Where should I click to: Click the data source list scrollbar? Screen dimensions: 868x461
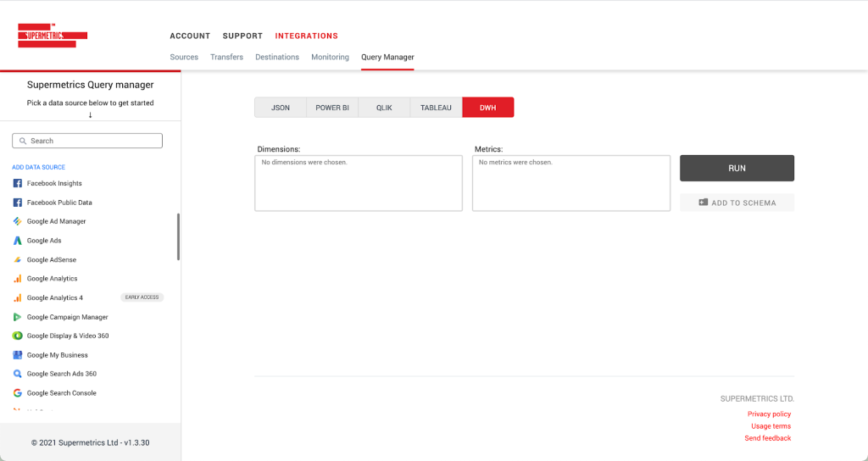[178, 236]
